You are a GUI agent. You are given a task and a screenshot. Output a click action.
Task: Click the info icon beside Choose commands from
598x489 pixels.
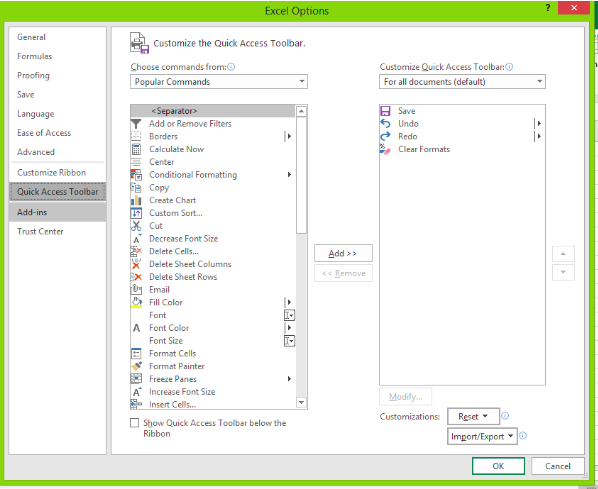tap(231, 67)
